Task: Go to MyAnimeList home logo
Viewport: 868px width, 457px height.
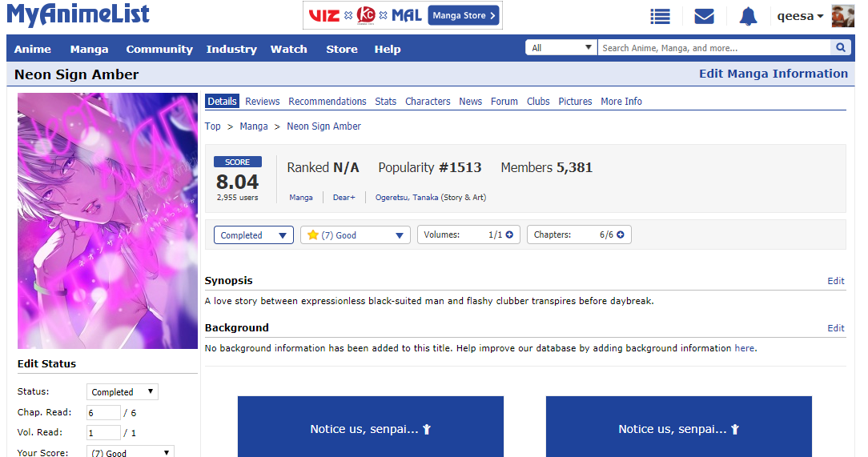Action: [x=78, y=14]
